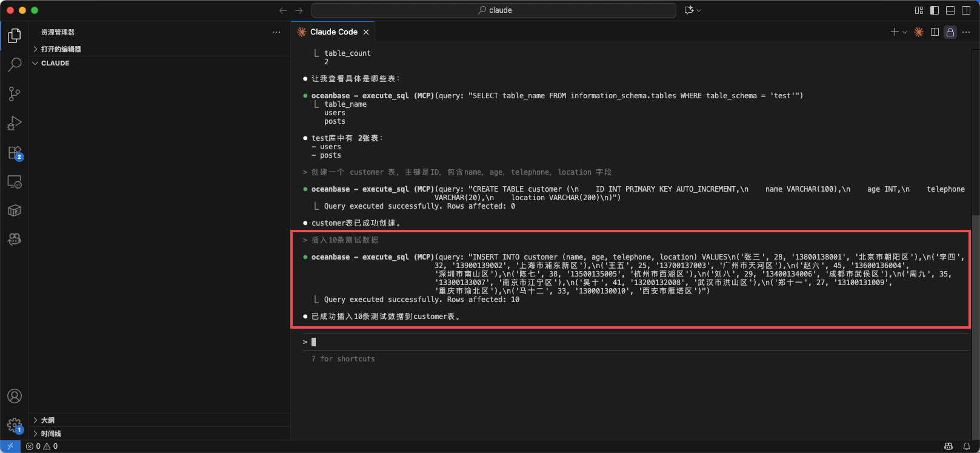Select the Claude Code tab

pyautogui.click(x=333, y=32)
